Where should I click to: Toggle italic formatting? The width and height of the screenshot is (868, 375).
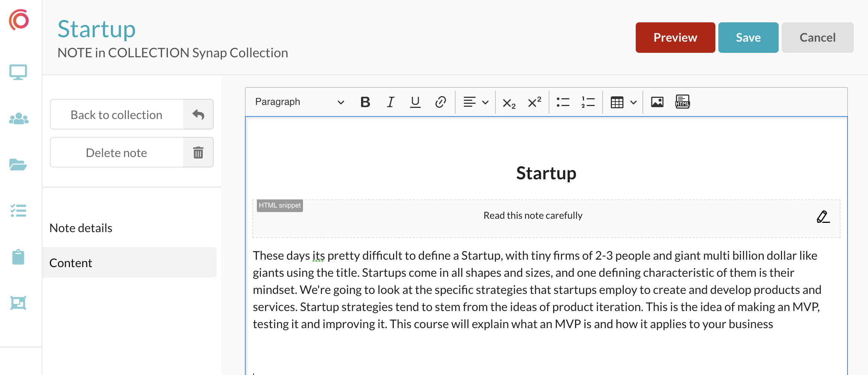click(x=390, y=102)
